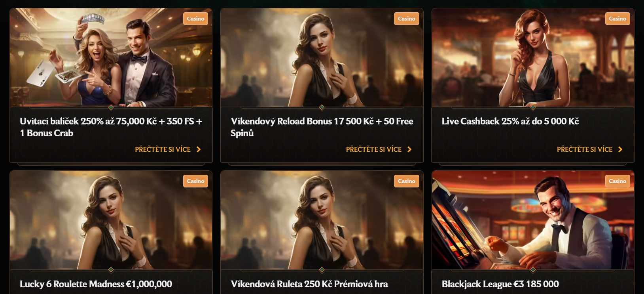Select the Uvítací balíček 250% promotion title
Screen dimensions: 644x294
click(111, 127)
